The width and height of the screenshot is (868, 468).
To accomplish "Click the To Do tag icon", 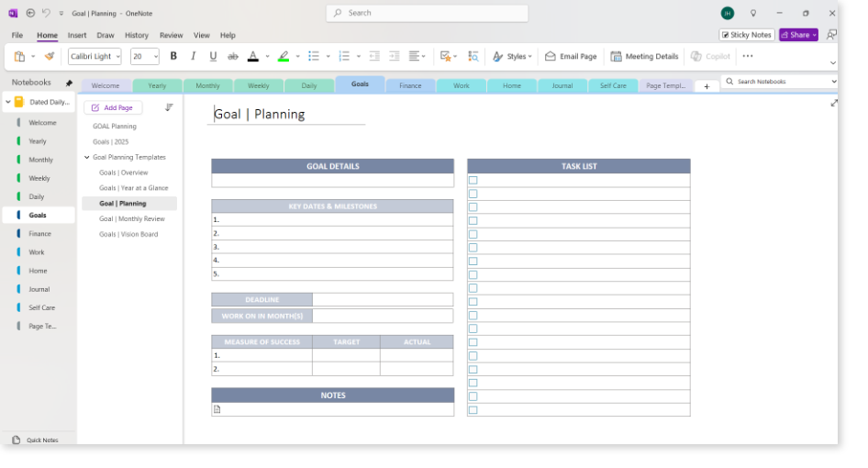I will 445,56.
